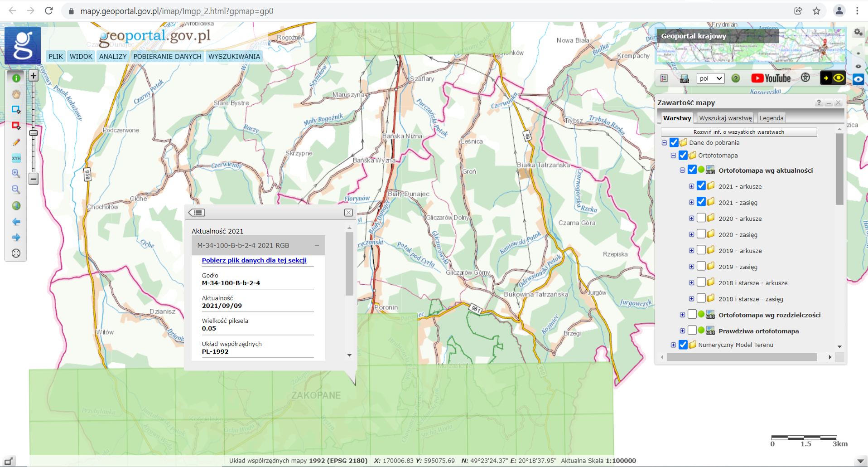
Task: Open the POBIERANIE DANYCH menu
Action: click(167, 57)
